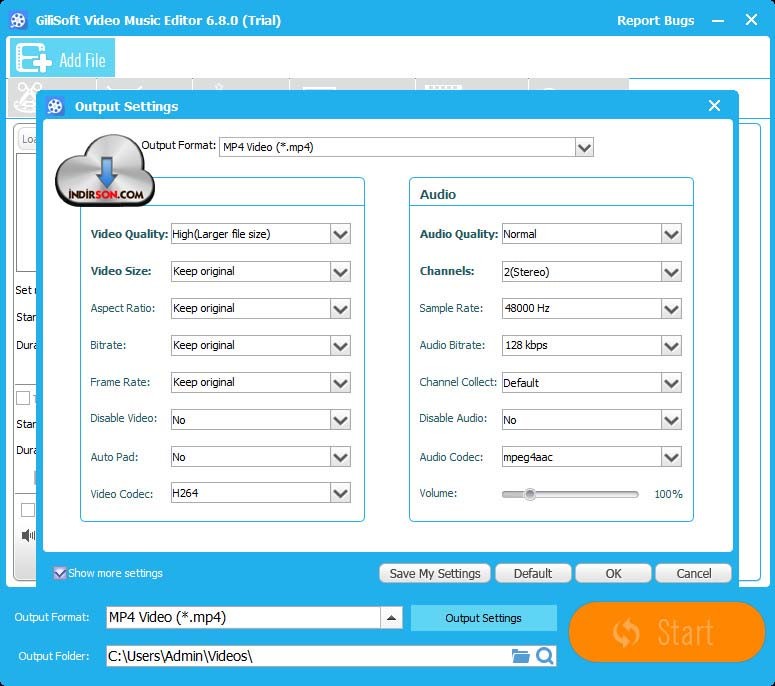Screen dimensions: 775x686
Task: Toggle Show more settings checkbox
Action: (x=60, y=573)
